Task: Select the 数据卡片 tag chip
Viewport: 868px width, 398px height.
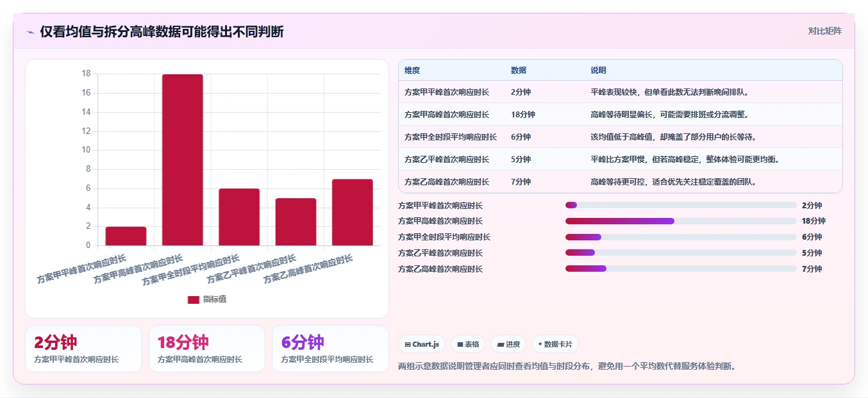Action: tap(555, 344)
